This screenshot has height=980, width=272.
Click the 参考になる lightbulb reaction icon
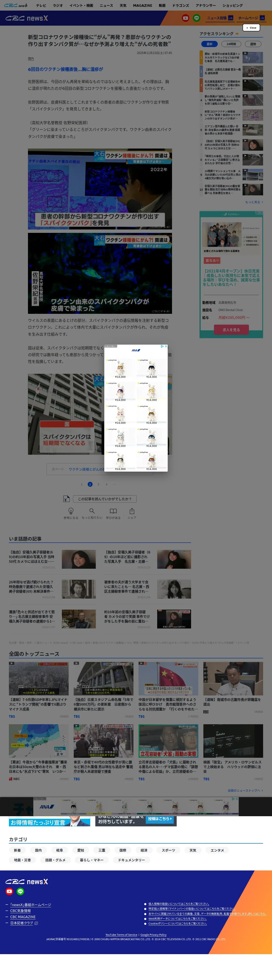(x=71, y=511)
